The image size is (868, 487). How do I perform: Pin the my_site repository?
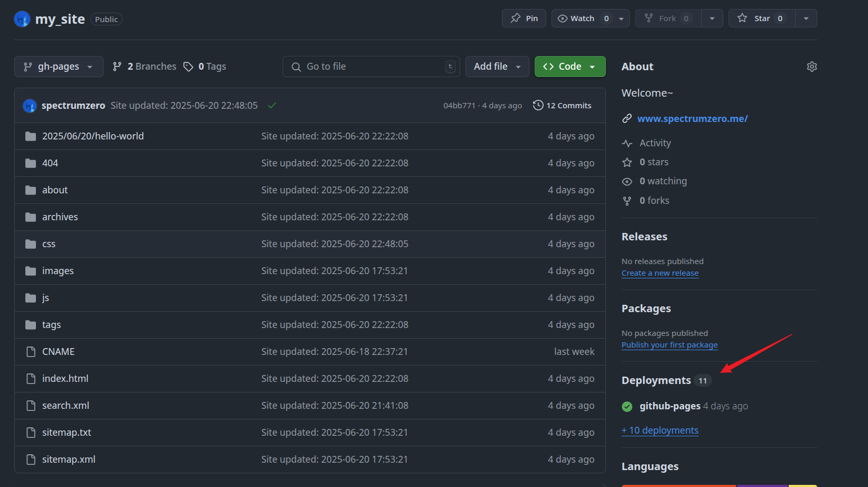[x=524, y=18]
